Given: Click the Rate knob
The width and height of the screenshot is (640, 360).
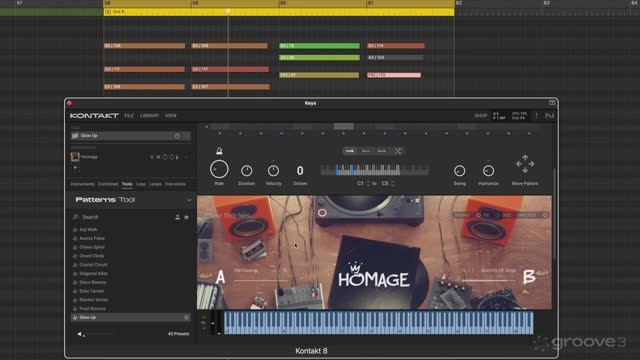Looking at the screenshot, I should pos(219,169).
